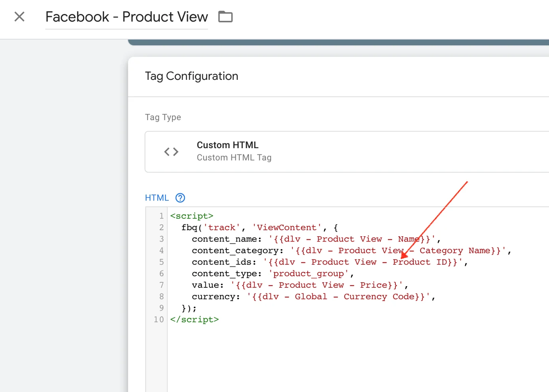
Task: Click the content_category code line
Action: [x=352, y=251]
